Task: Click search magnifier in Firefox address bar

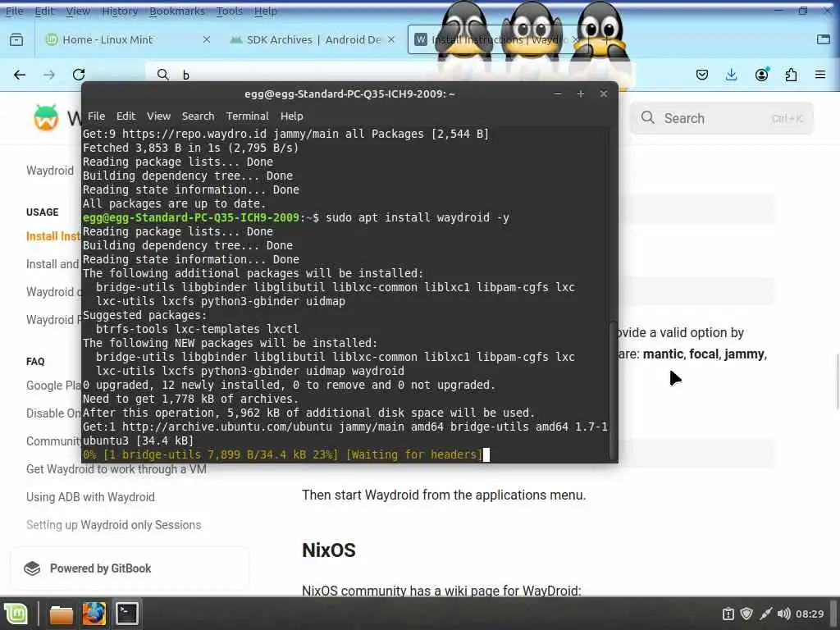Action: pyautogui.click(x=163, y=75)
